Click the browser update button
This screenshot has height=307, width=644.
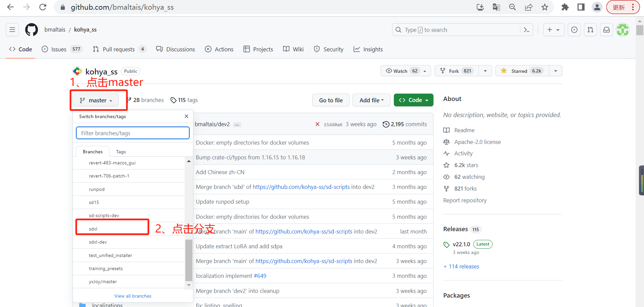tap(623, 7)
